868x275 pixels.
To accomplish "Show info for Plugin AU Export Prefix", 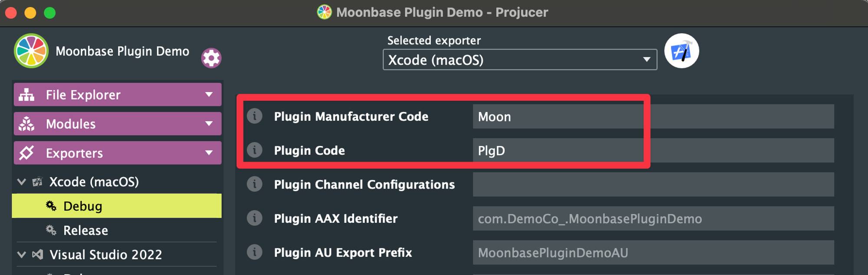I will click(255, 252).
